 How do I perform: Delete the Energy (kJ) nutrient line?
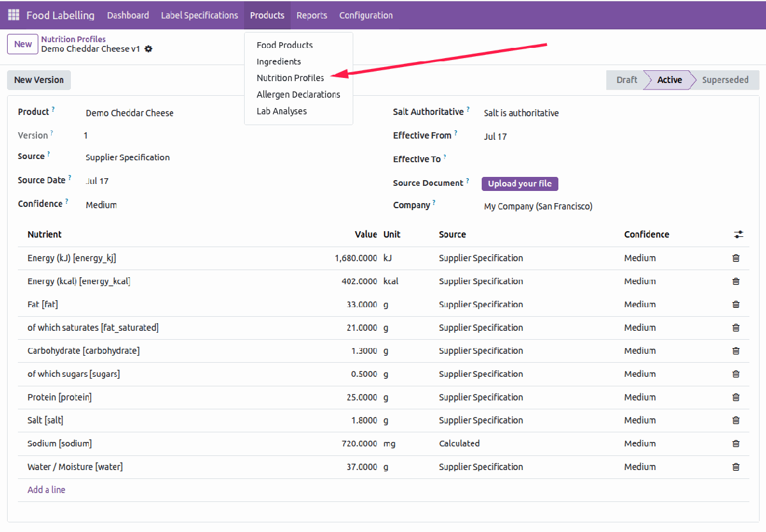coord(736,258)
